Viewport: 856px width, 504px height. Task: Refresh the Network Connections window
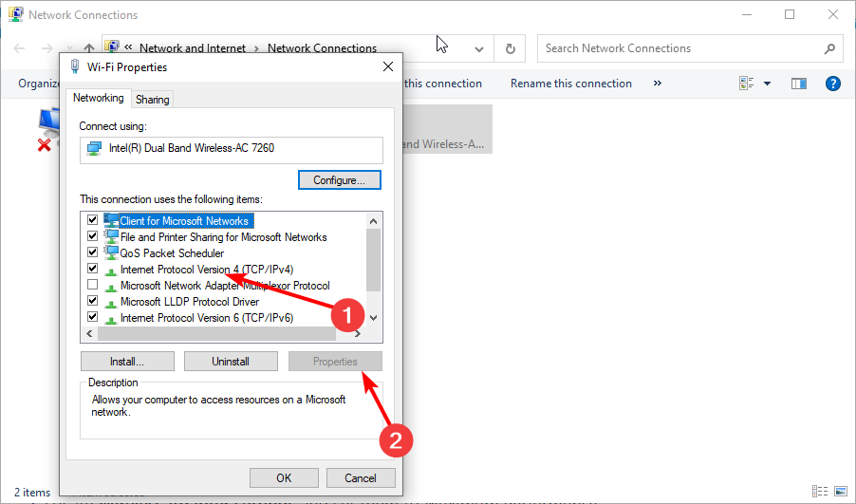(x=510, y=48)
